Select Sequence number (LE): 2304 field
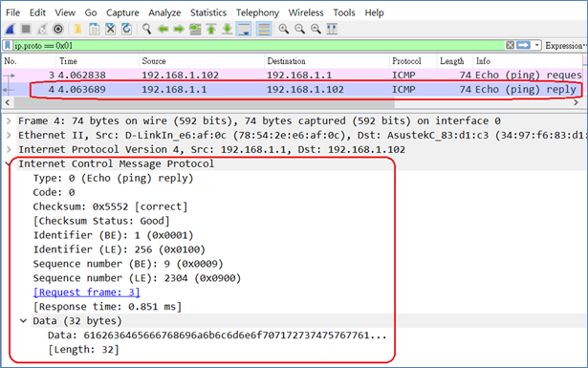The image size is (588, 368). point(137,278)
